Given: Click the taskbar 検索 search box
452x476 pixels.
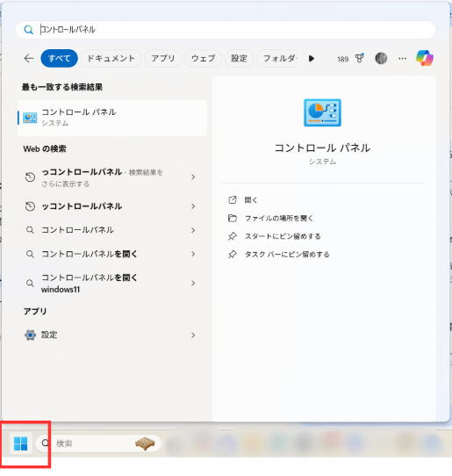Looking at the screenshot, I should pyautogui.click(x=98, y=444).
